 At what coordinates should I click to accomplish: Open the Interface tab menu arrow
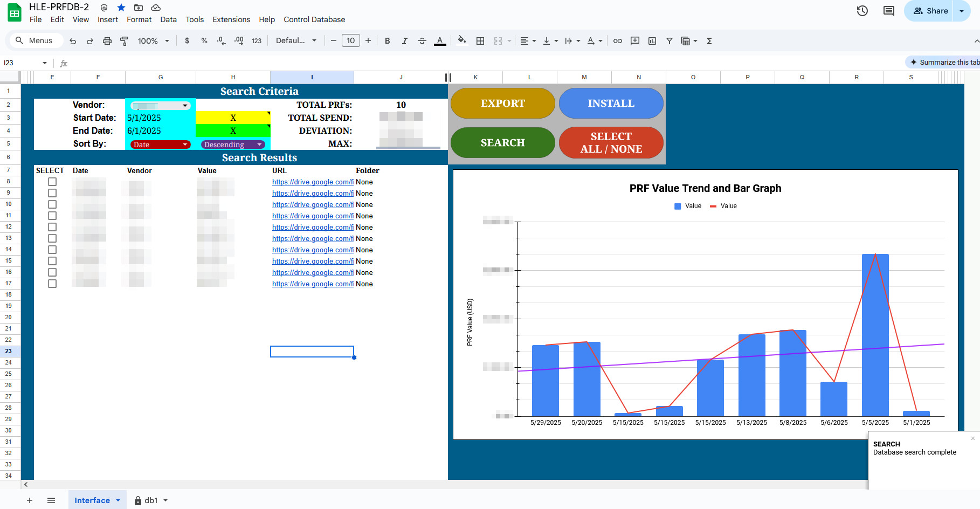click(x=118, y=500)
